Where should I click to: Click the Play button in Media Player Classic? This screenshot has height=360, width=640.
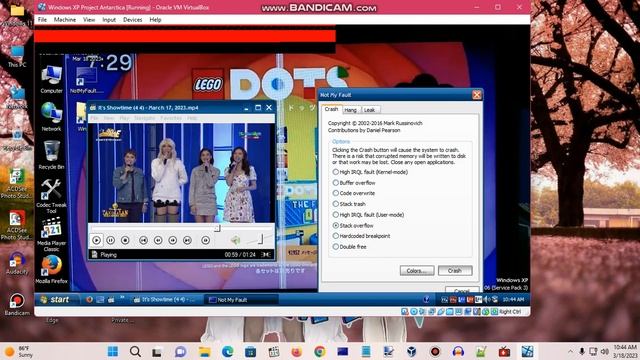96,240
